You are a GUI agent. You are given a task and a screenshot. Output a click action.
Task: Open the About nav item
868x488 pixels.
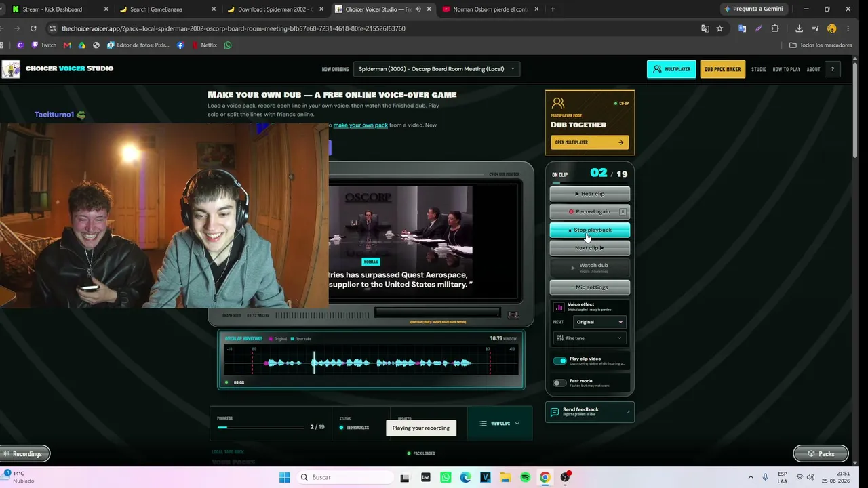[x=813, y=69]
